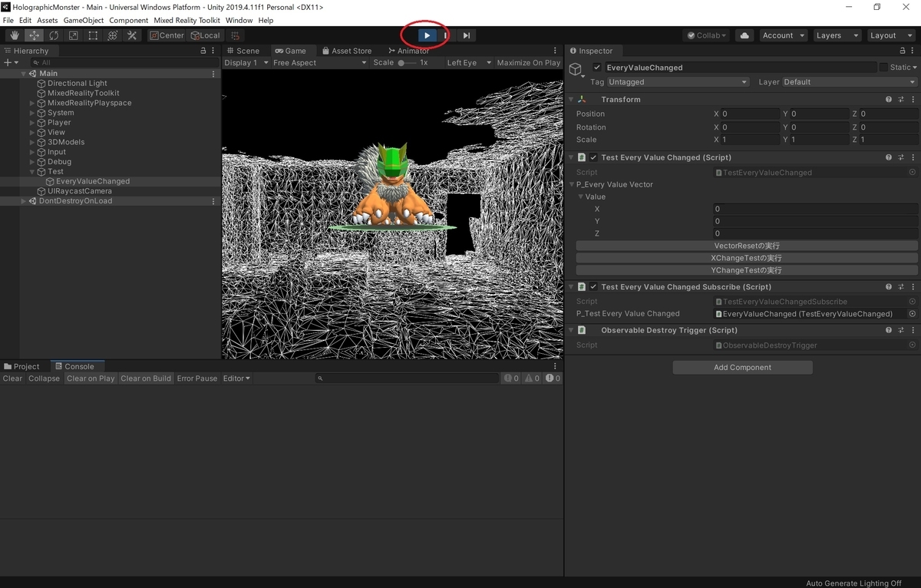Select the combined Transform tool
Screen dimensions: 921x588
pyautogui.click(x=112, y=35)
